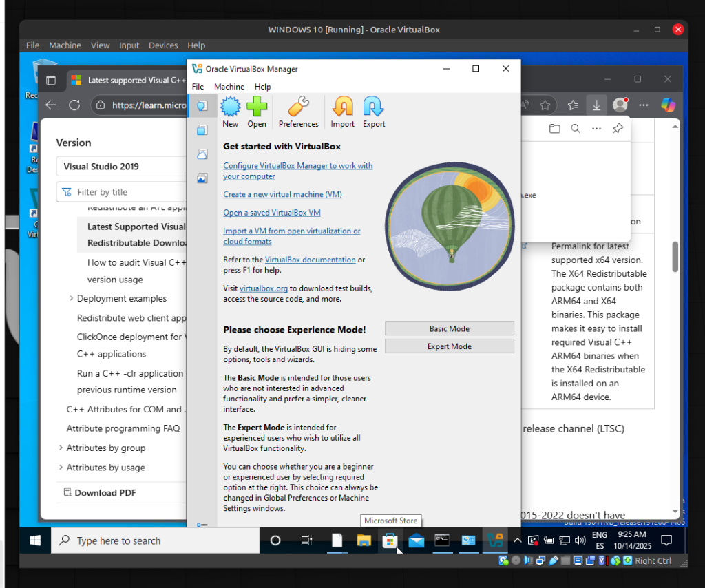The image size is (705, 588).
Task: Choose the Basic Mode button
Action: coord(449,328)
